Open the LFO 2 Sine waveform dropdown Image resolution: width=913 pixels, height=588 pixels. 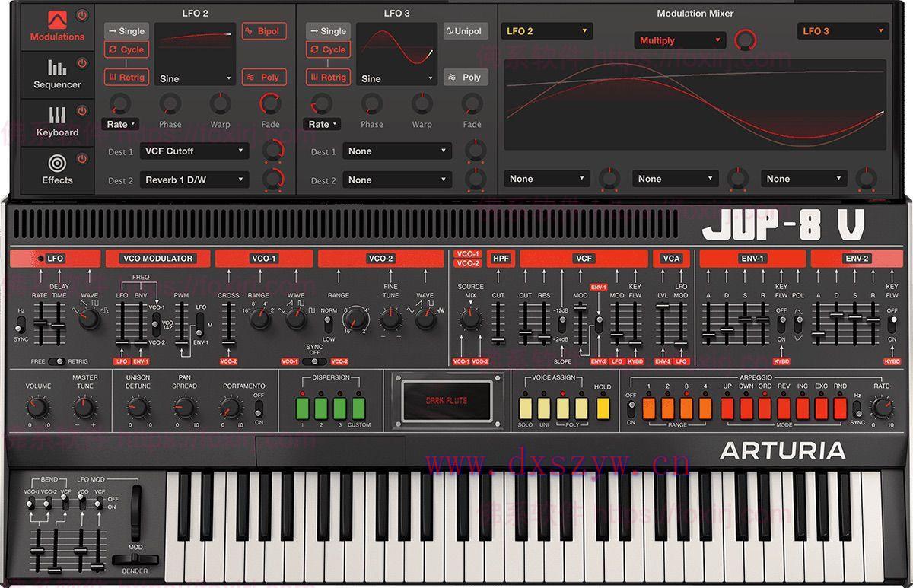pyautogui.click(x=196, y=78)
